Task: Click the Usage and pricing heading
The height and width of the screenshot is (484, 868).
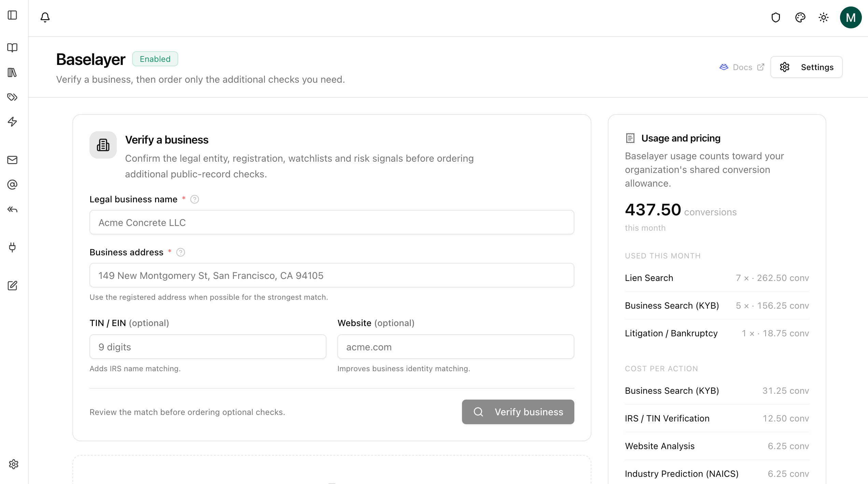Action: click(x=681, y=138)
